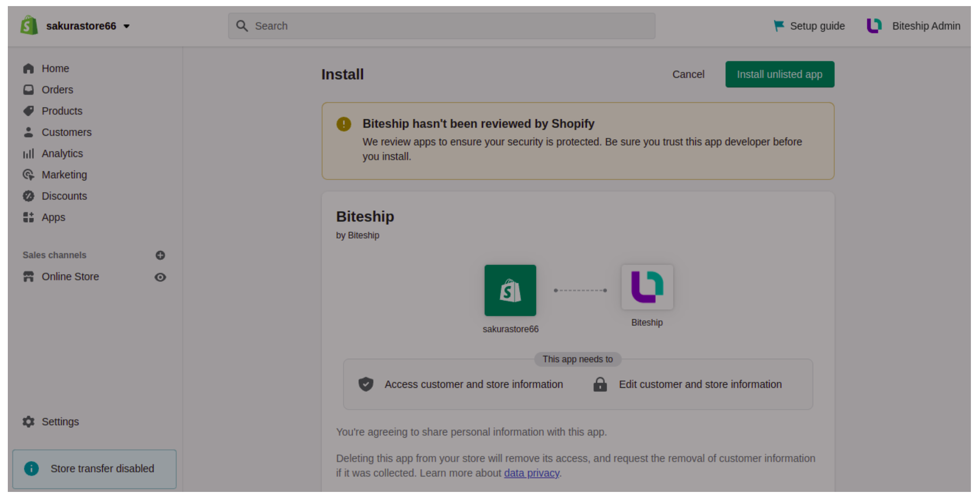
Task: Open Apps in the sidebar
Action: click(53, 217)
